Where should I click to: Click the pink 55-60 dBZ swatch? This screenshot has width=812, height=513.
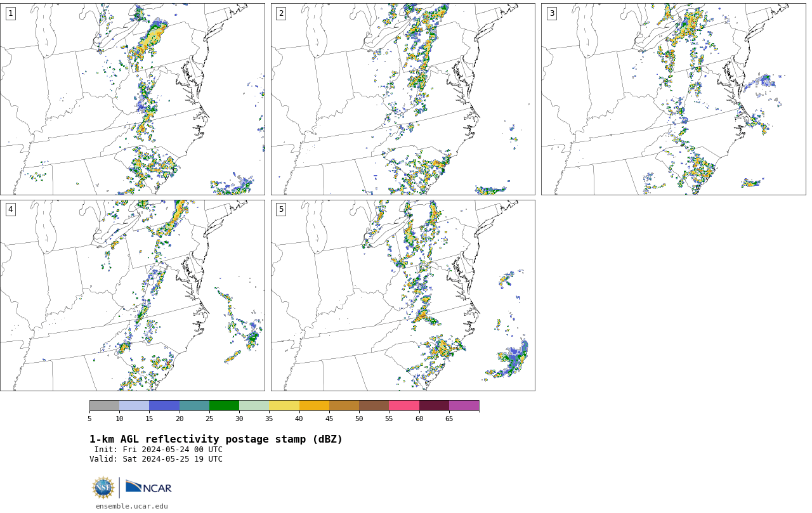click(404, 406)
